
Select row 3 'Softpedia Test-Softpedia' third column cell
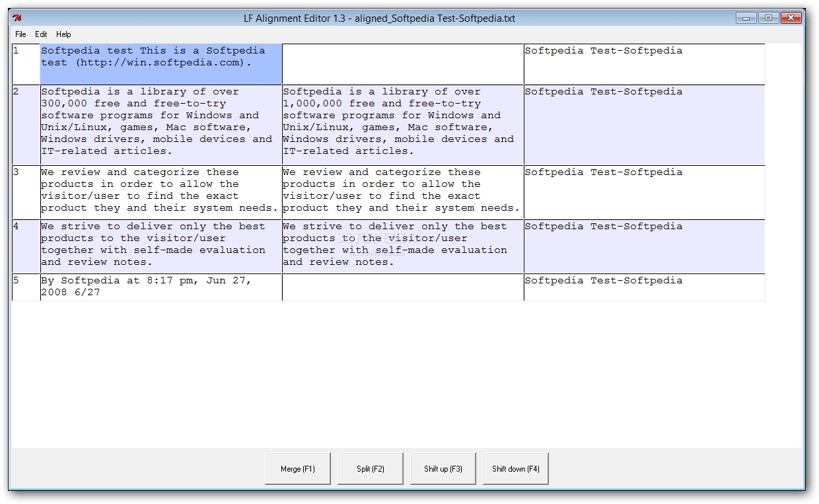point(645,192)
